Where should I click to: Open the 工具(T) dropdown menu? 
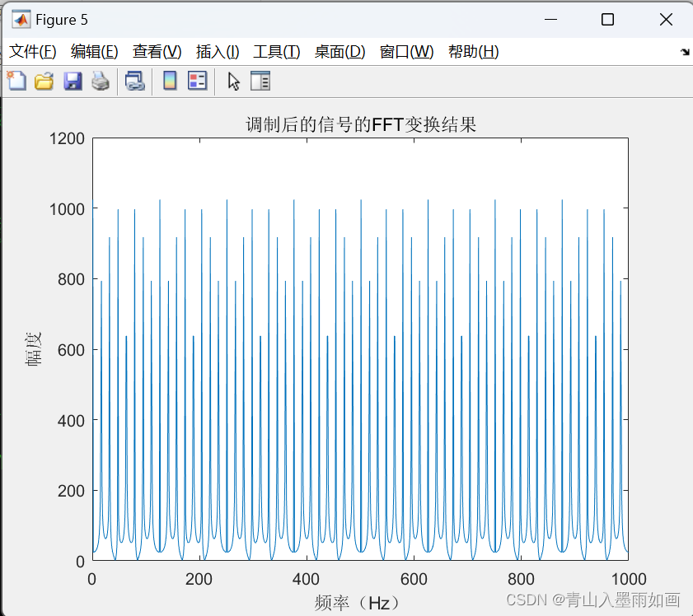tap(276, 51)
